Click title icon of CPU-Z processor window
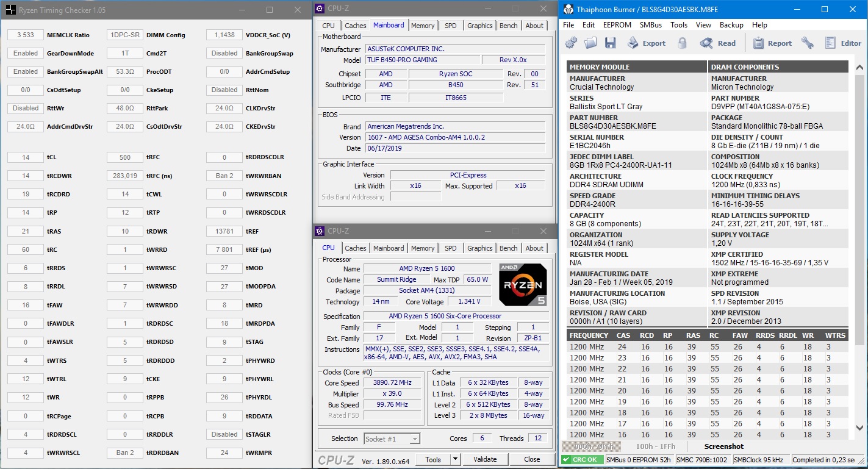 click(x=319, y=231)
